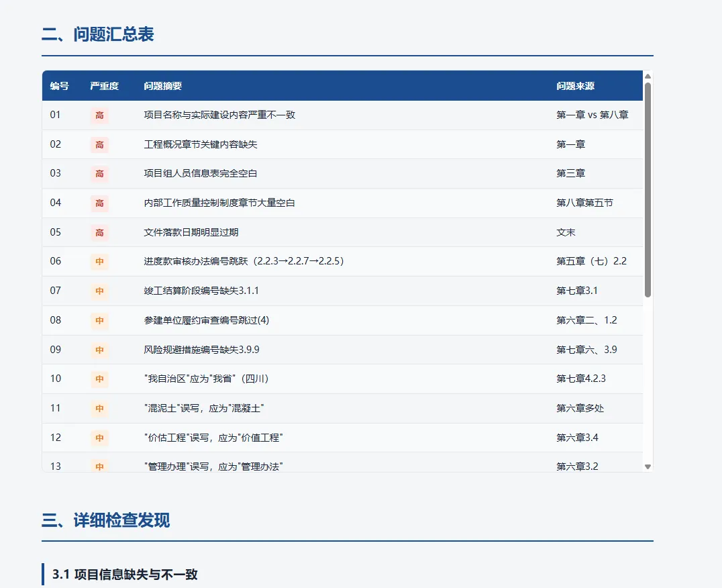Click row number 10

click(x=55, y=379)
